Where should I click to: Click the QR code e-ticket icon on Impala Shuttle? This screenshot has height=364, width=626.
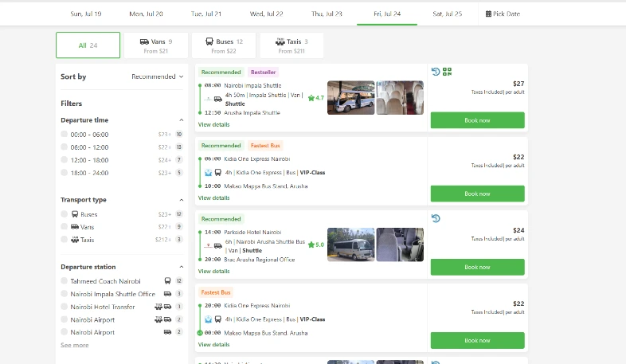(448, 72)
